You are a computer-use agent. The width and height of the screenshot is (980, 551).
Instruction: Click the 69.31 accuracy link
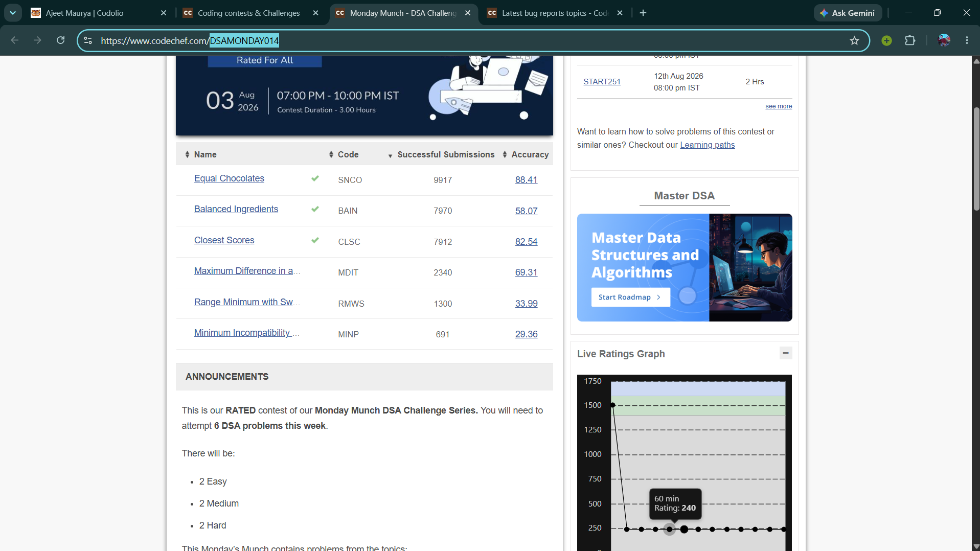pyautogui.click(x=526, y=272)
